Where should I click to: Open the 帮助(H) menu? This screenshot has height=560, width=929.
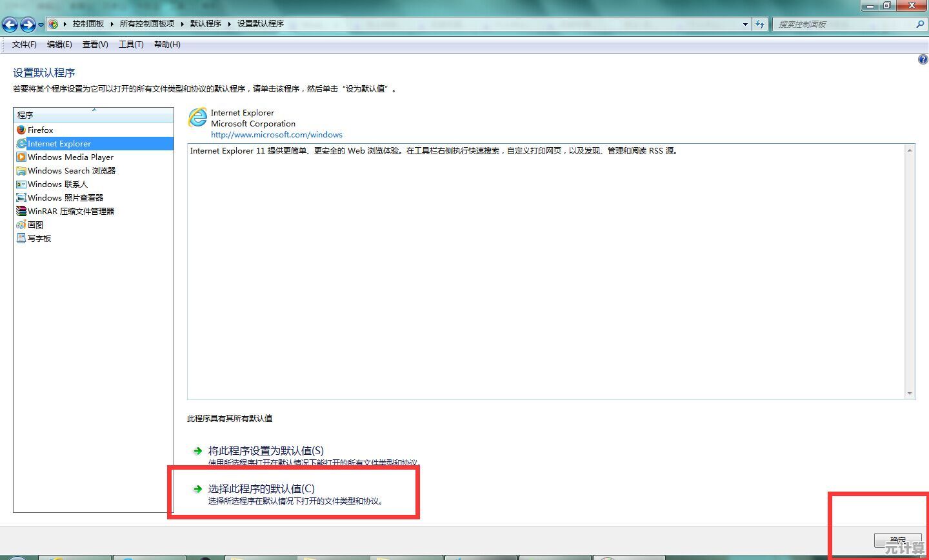pos(167,45)
